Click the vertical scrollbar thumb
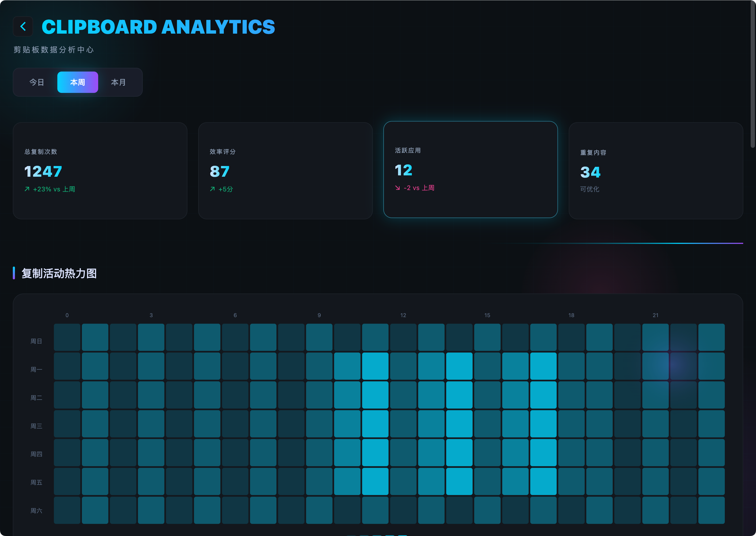 point(753,74)
